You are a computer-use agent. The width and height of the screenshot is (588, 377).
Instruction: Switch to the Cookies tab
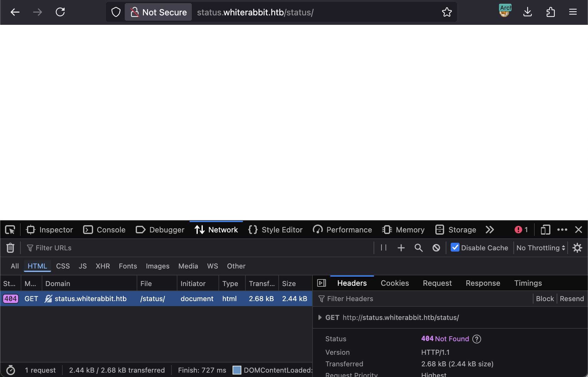tap(395, 283)
